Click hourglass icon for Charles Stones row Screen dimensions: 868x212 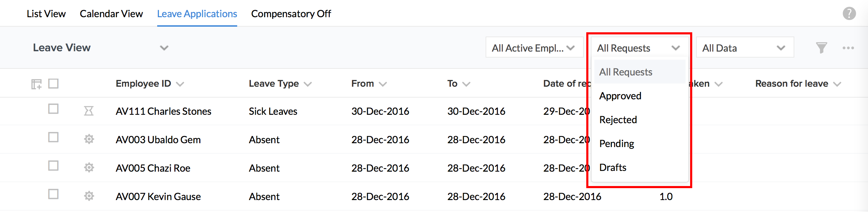(x=89, y=111)
